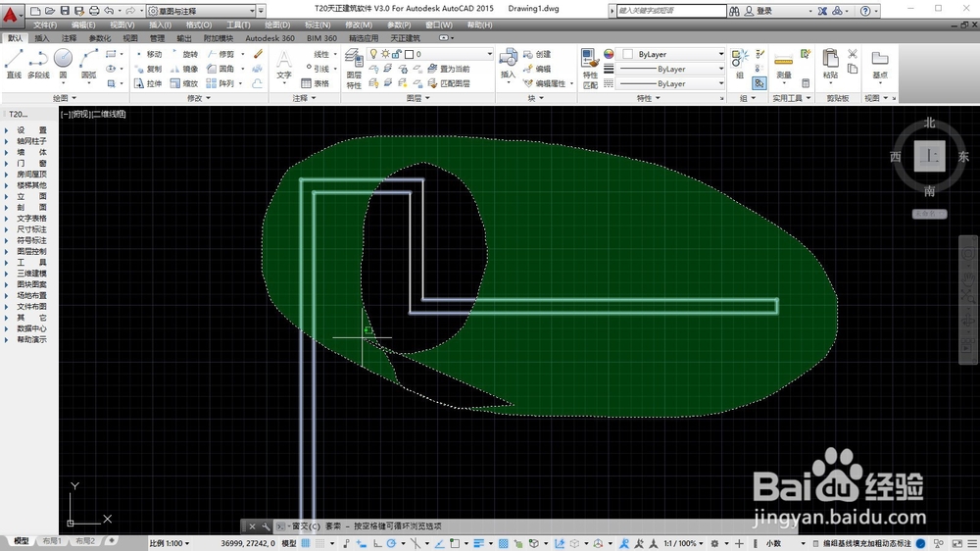The image size is (980, 551).
Task: Open the workspace dropdown 草图与注释
Action: 201,11
